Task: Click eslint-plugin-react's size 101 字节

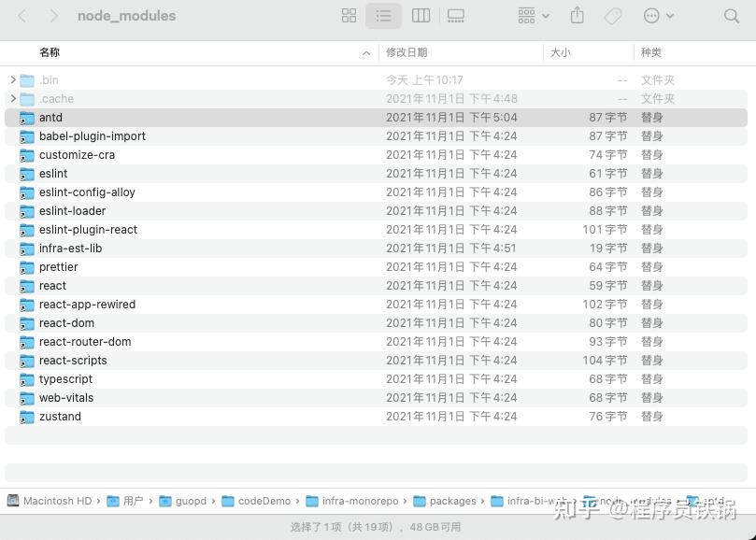Action: (x=605, y=230)
